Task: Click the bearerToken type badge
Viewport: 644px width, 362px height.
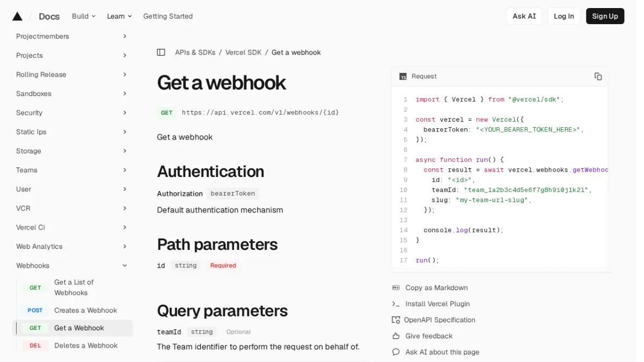Action: pos(233,194)
